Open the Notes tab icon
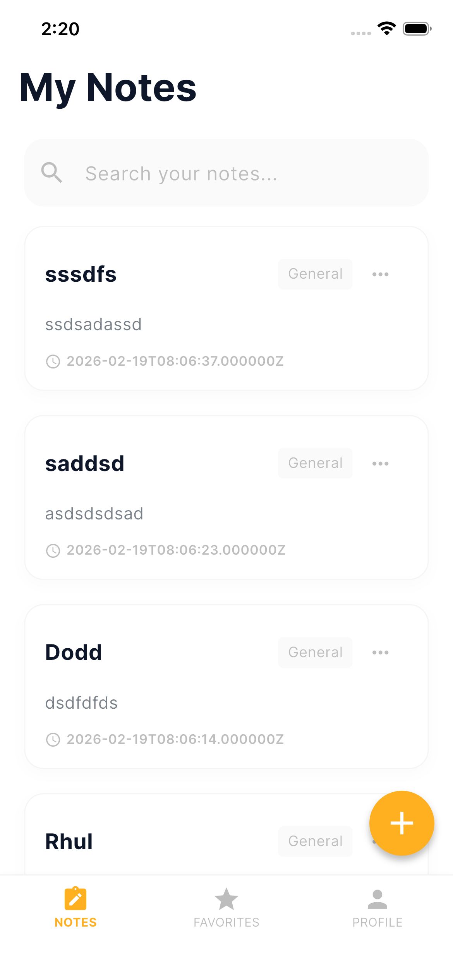Image resolution: width=453 pixels, height=980 pixels. [75, 898]
